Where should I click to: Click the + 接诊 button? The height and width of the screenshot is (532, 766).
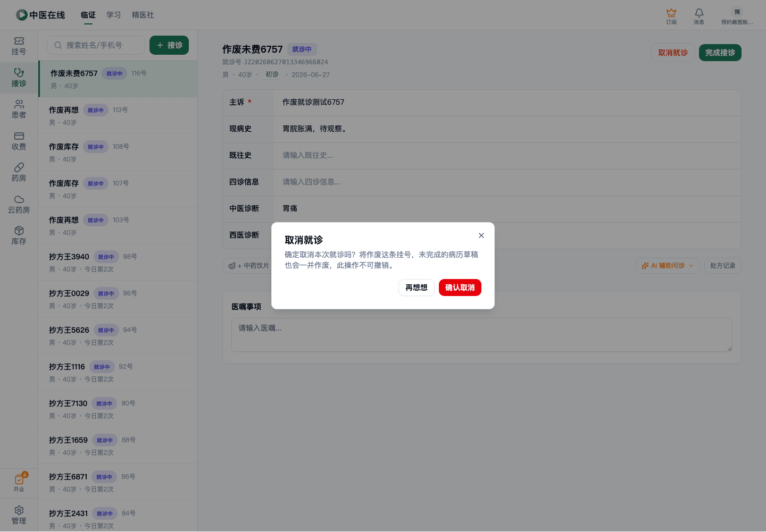169,45
